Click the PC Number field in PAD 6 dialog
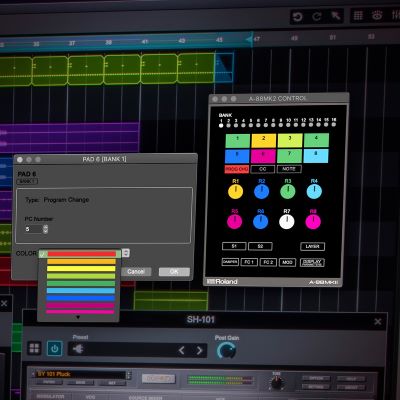Screen dimensions: 400x400 coord(33,229)
